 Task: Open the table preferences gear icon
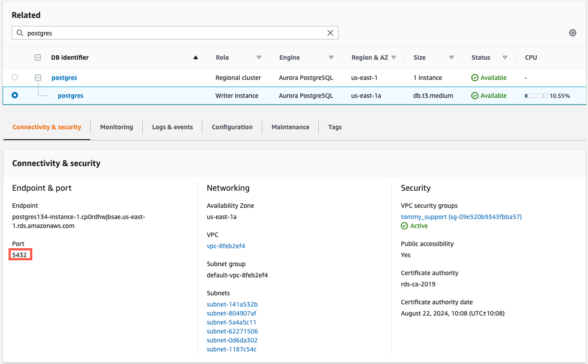point(572,33)
